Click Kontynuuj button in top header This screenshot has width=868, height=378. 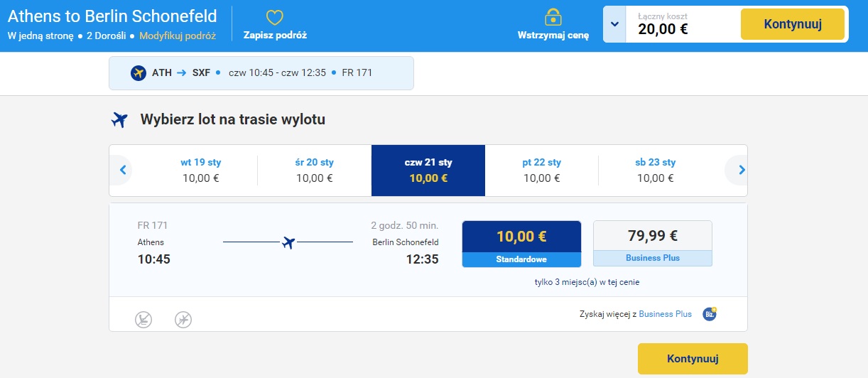[793, 24]
